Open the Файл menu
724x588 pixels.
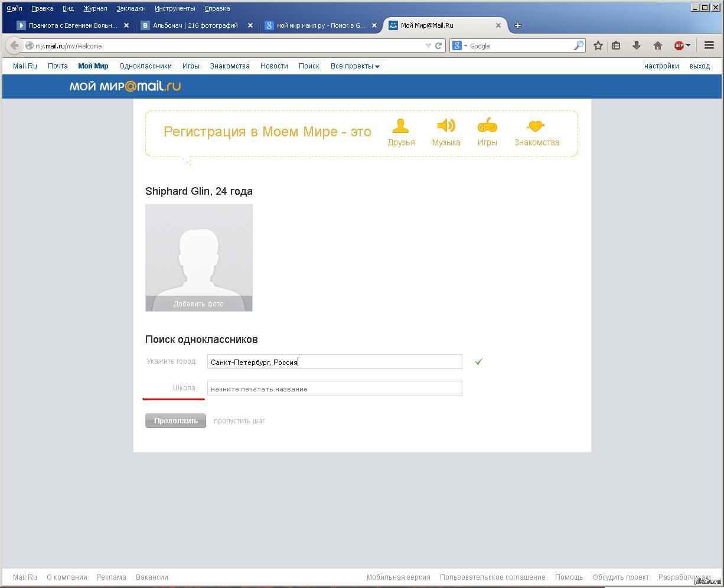pyautogui.click(x=14, y=8)
